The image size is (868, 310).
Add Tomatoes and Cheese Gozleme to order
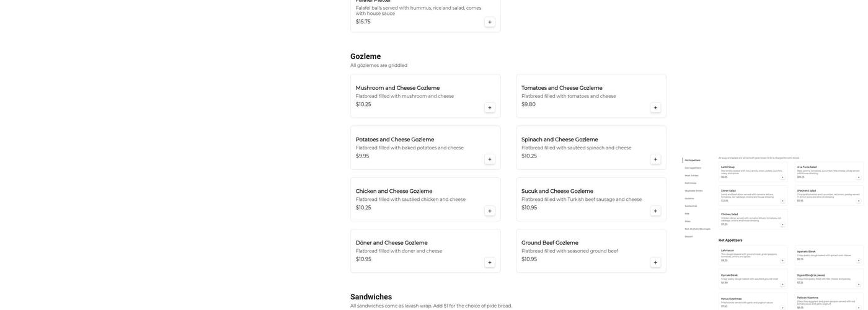click(655, 108)
